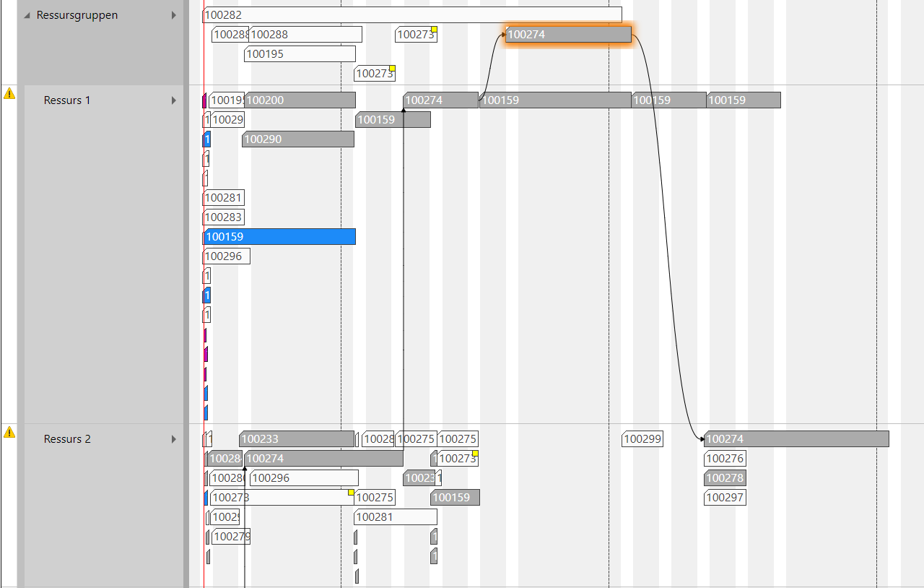924x588 pixels.
Task: Click the gray 100290 task bar
Action: pos(297,139)
